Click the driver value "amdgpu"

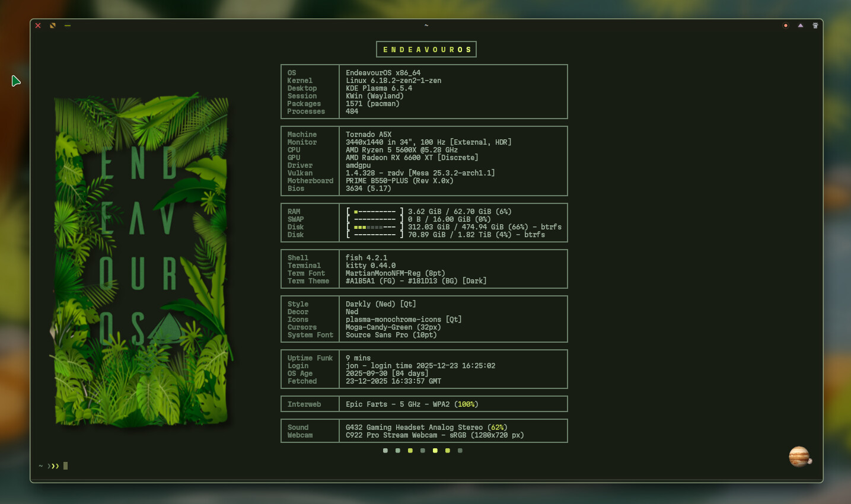[x=358, y=165]
